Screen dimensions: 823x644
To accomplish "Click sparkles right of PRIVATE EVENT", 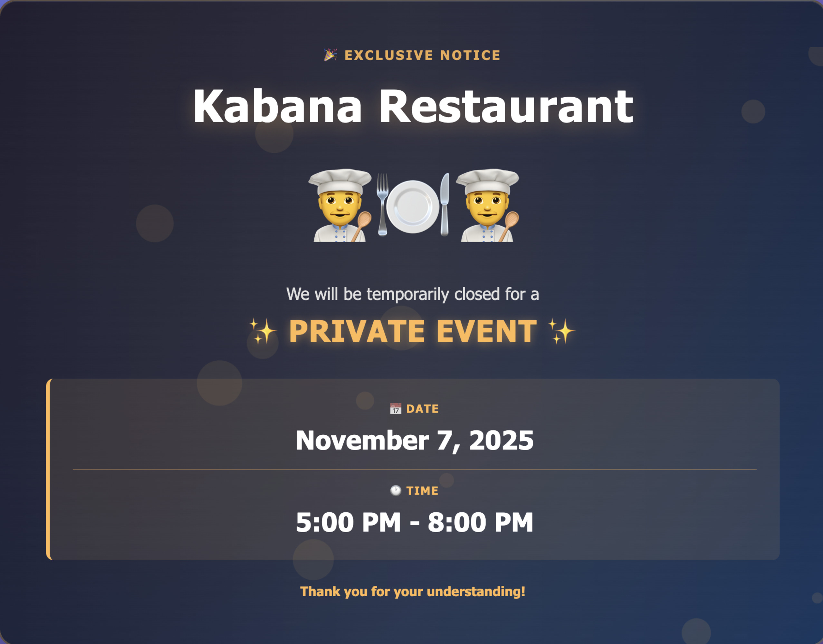I will pyautogui.click(x=562, y=331).
